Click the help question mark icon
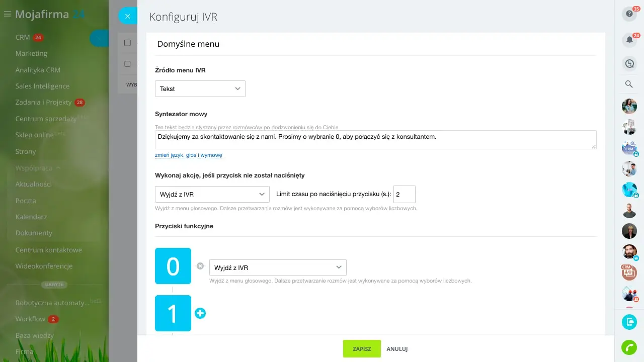 point(629,14)
